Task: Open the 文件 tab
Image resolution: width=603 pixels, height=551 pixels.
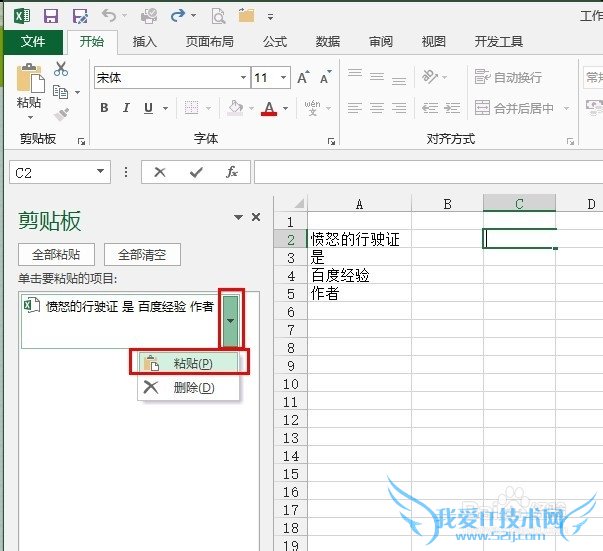Action: pyautogui.click(x=33, y=42)
